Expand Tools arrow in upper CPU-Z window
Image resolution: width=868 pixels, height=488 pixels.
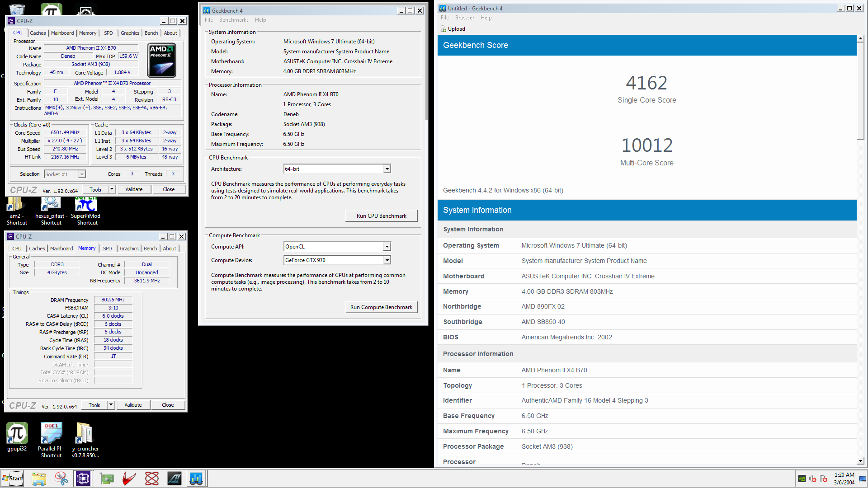click(x=112, y=189)
